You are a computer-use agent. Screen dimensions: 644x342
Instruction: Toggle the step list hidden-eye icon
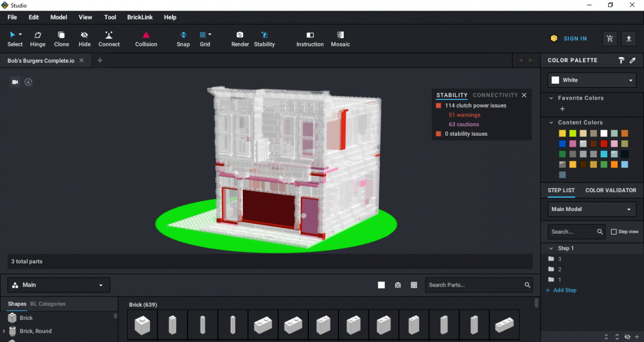[627, 337]
